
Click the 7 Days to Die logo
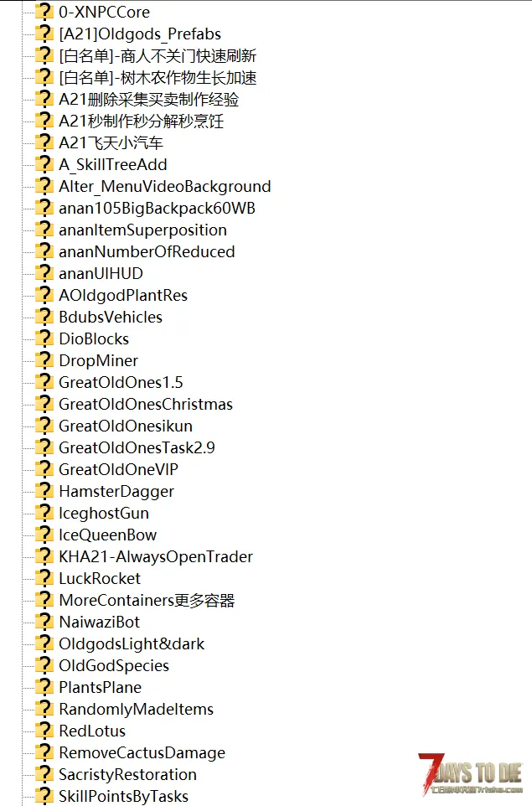470,774
